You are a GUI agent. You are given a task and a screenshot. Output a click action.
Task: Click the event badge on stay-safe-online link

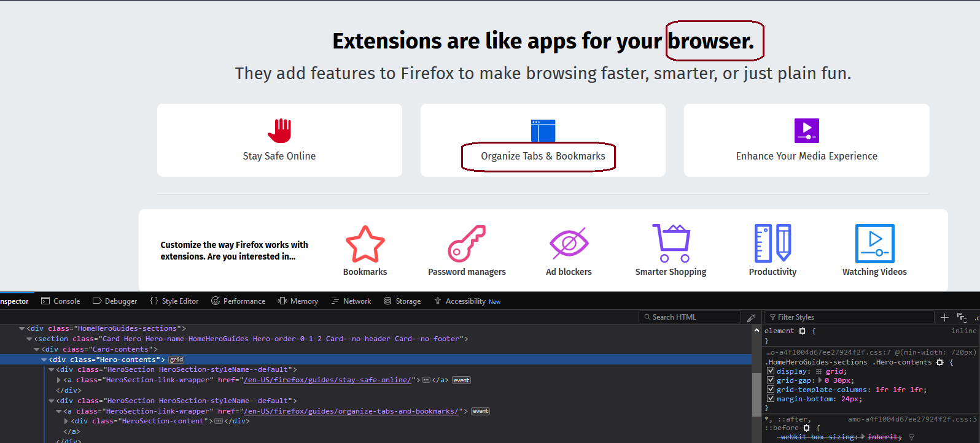[x=462, y=380]
